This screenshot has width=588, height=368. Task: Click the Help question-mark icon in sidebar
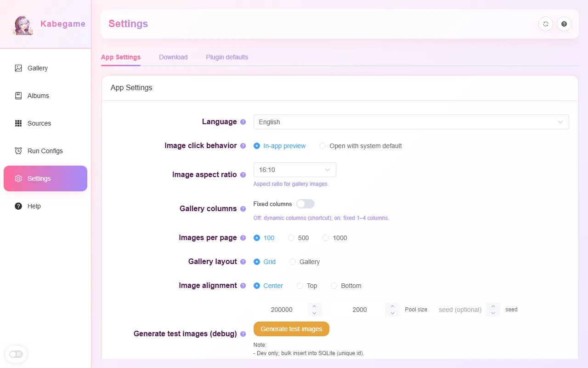coord(18,206)
